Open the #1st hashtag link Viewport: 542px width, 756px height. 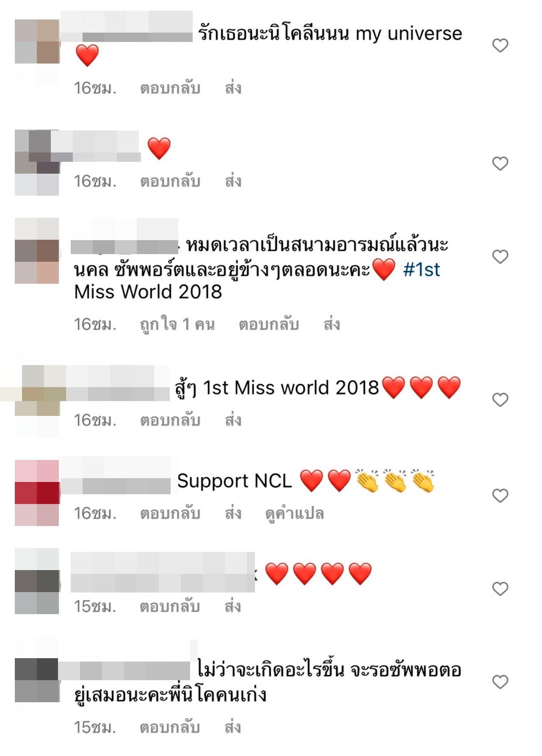pyautogui.click(x=421, y=269)
